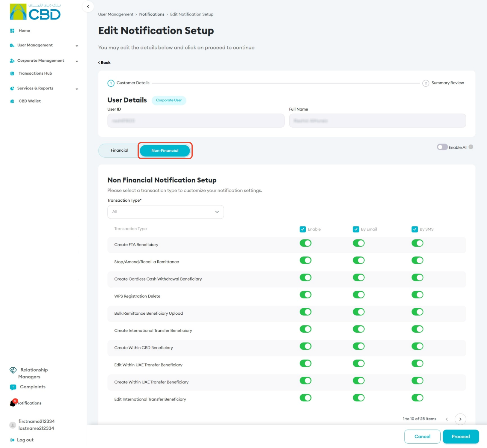This screenshot has height=448, width=487.
Task: Open Complaints from sidebar
Action: tap(33, 387)
